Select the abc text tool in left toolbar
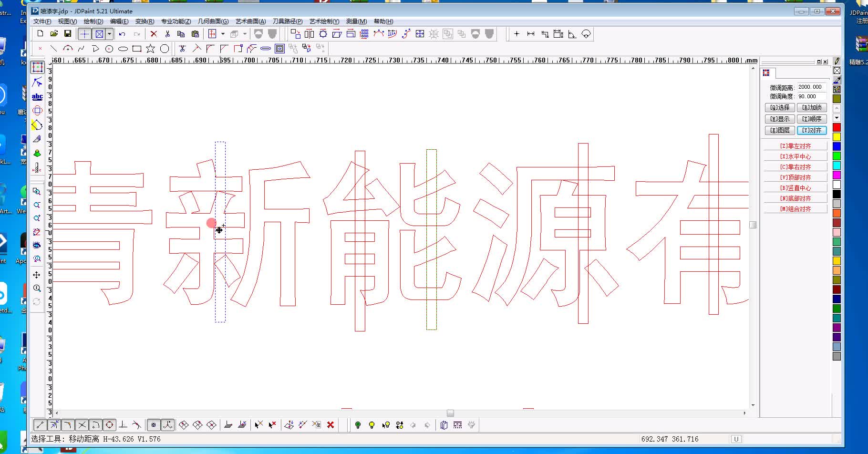868x454 pixels. point(38,96)
